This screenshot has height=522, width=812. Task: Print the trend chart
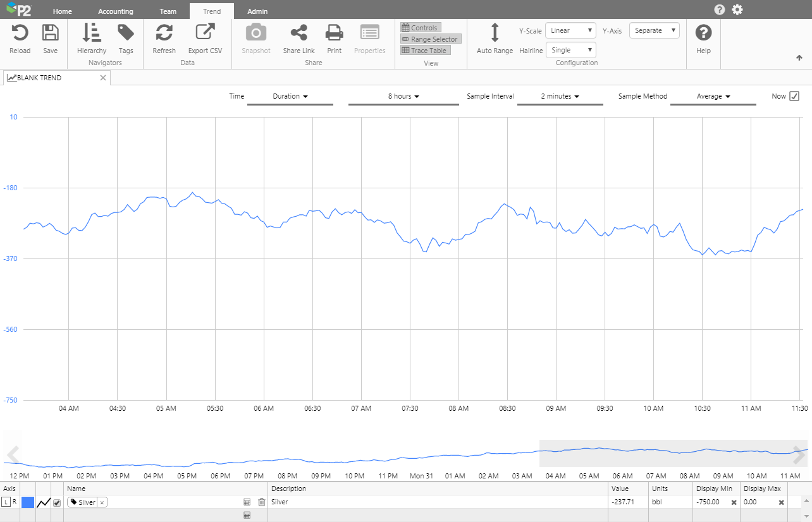(334, 33)
